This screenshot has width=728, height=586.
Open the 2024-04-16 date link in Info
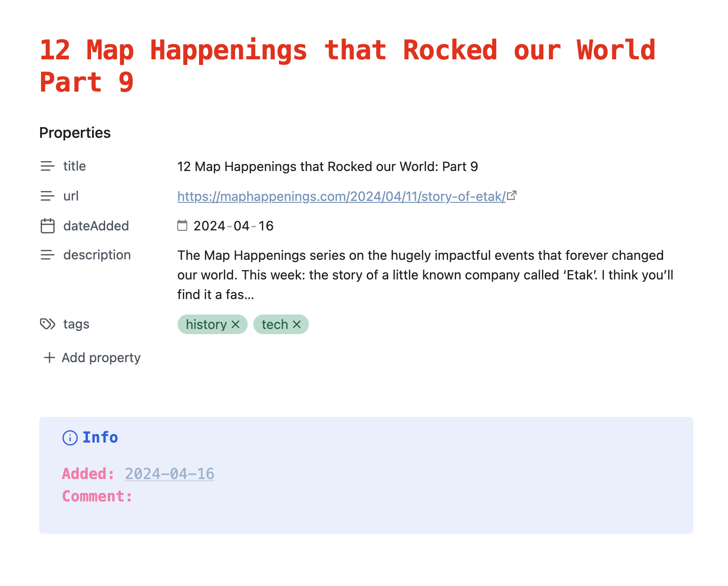170,474
